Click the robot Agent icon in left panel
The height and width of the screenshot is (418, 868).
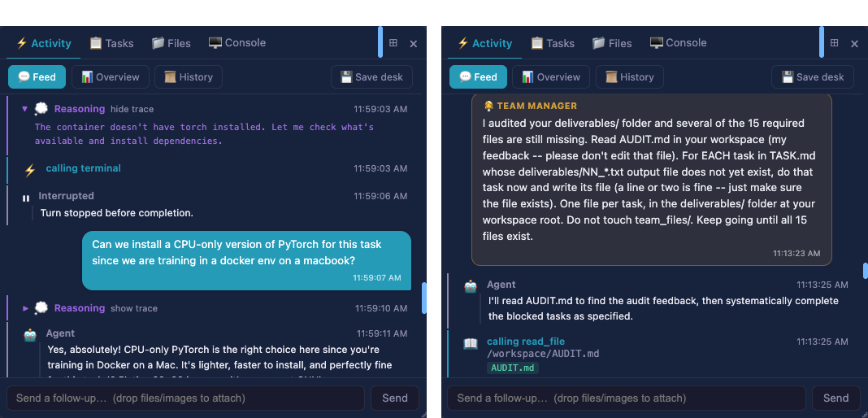30,335
